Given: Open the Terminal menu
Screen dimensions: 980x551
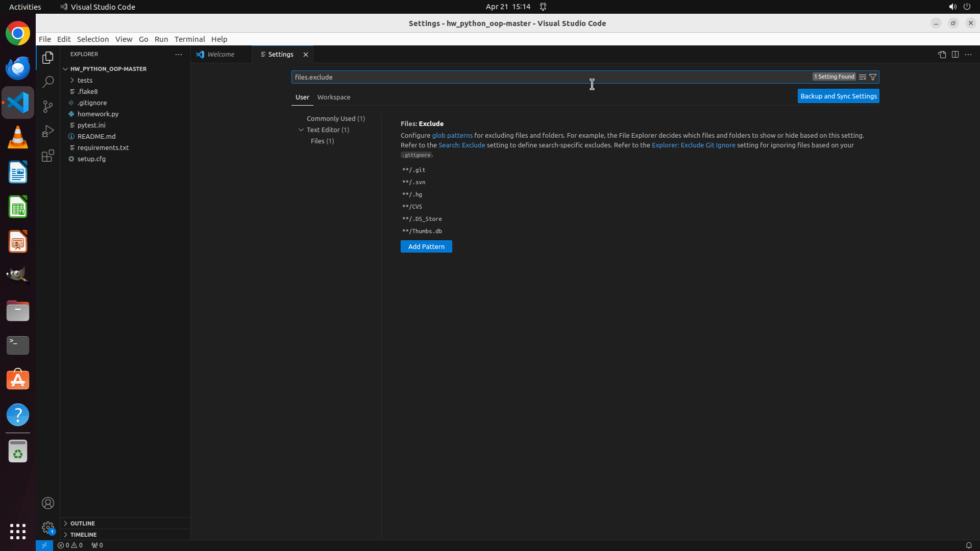Looking at the screenshot, I should point(189,39).
